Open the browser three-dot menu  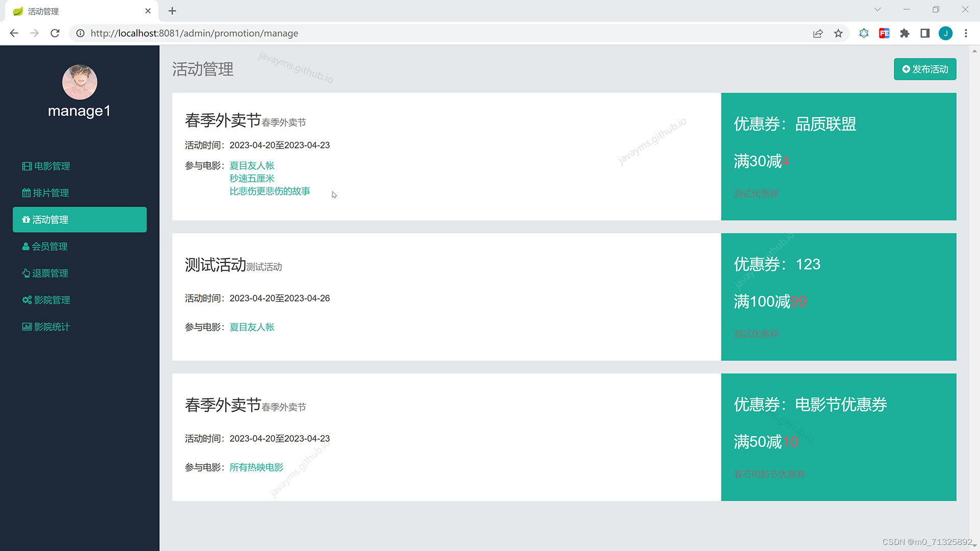966,33
